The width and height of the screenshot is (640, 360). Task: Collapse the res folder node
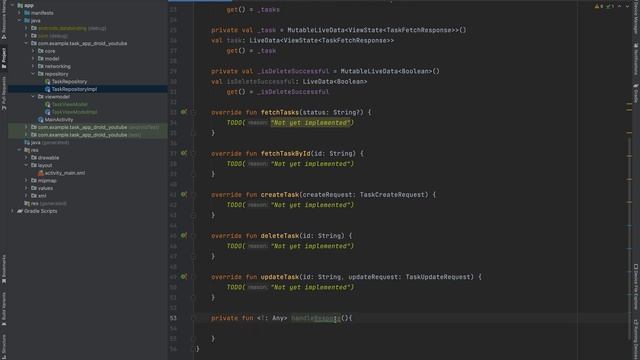[x=19, y=150]
